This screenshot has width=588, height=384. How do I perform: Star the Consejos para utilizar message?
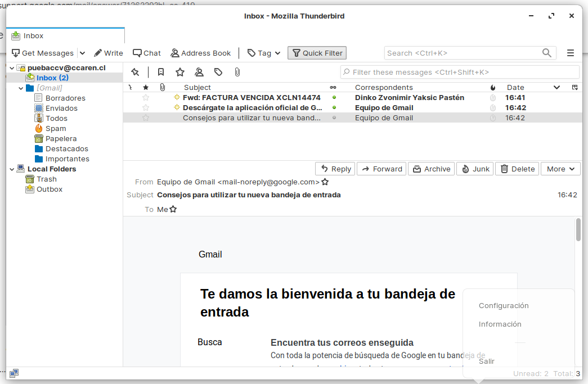(146, 118)
